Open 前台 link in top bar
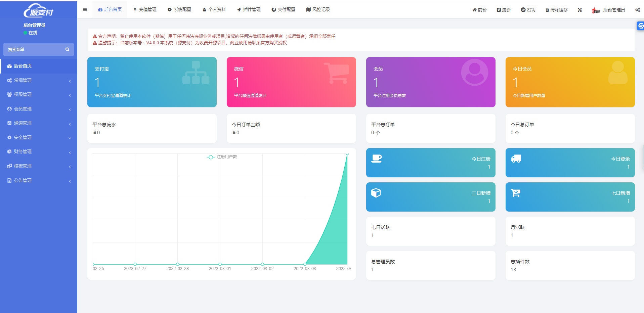Image resolution: width=644 pixels, height=313 pixels. pos(479,10)
